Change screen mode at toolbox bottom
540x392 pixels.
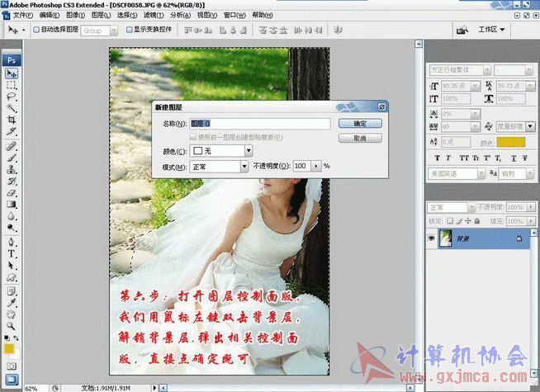12,380
